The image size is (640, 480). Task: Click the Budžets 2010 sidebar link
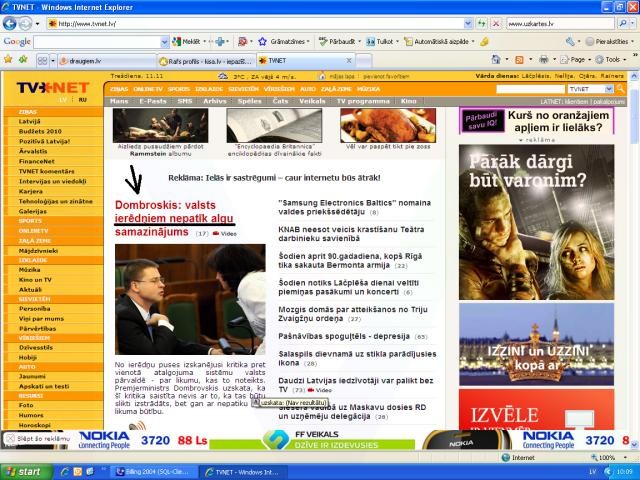click(x=40, y=131)
